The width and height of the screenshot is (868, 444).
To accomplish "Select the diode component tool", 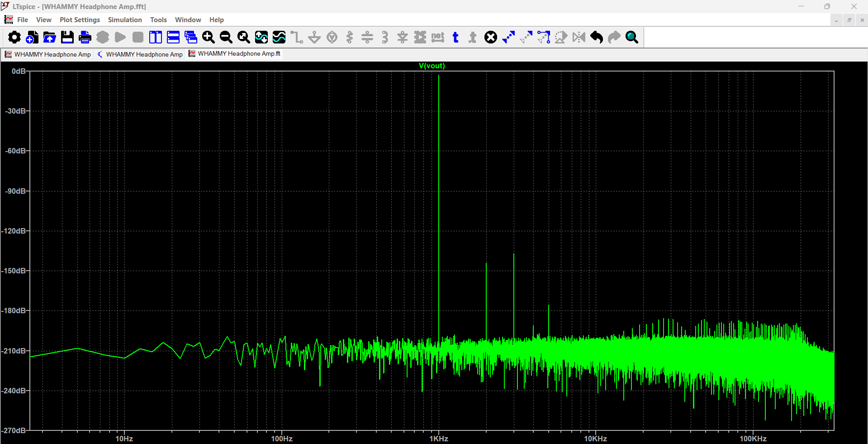I will click(x=403, y=37).
